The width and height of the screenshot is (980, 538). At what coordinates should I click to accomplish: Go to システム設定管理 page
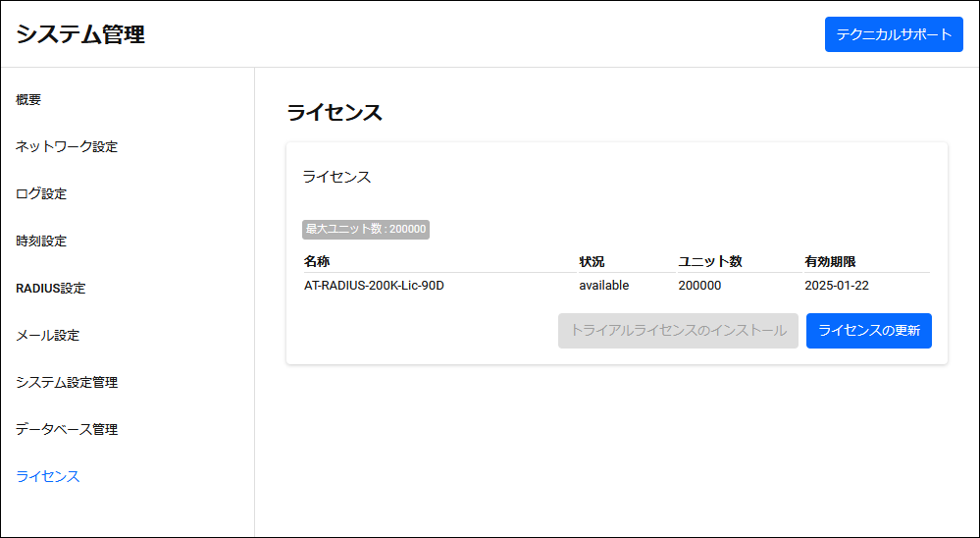(x=67, y=382)
